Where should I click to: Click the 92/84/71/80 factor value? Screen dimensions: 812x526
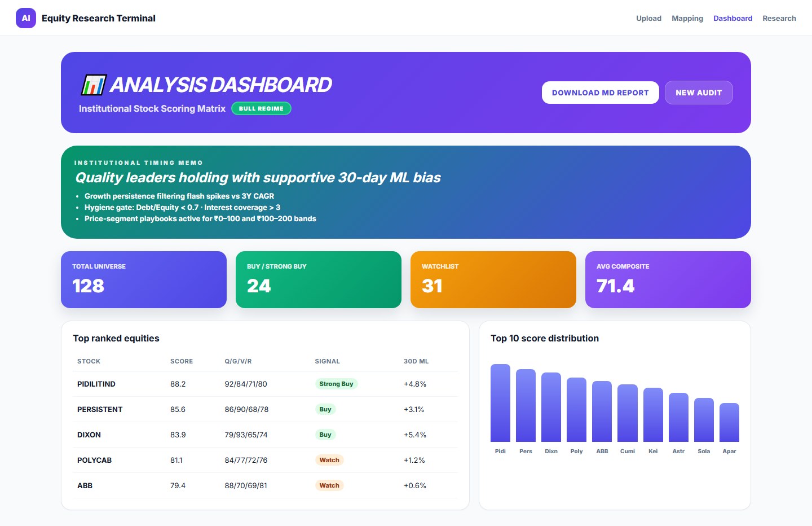click(246, 384)
